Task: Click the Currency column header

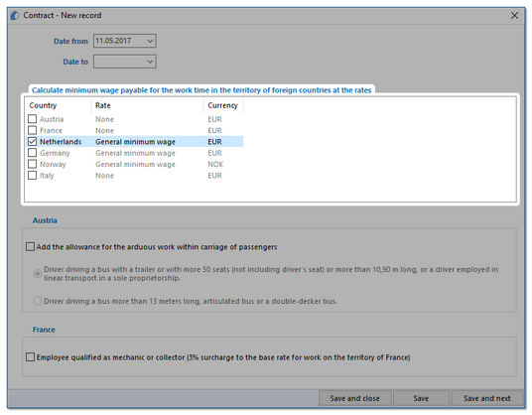Action: 223,105
